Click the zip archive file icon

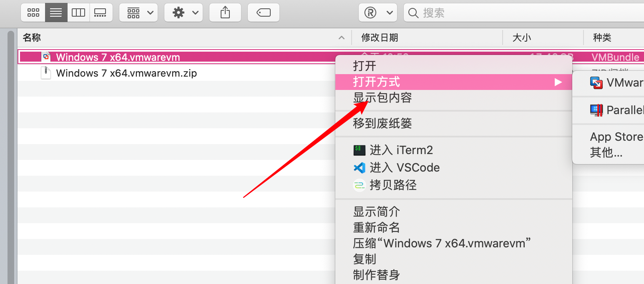click(x=46, y=73)
